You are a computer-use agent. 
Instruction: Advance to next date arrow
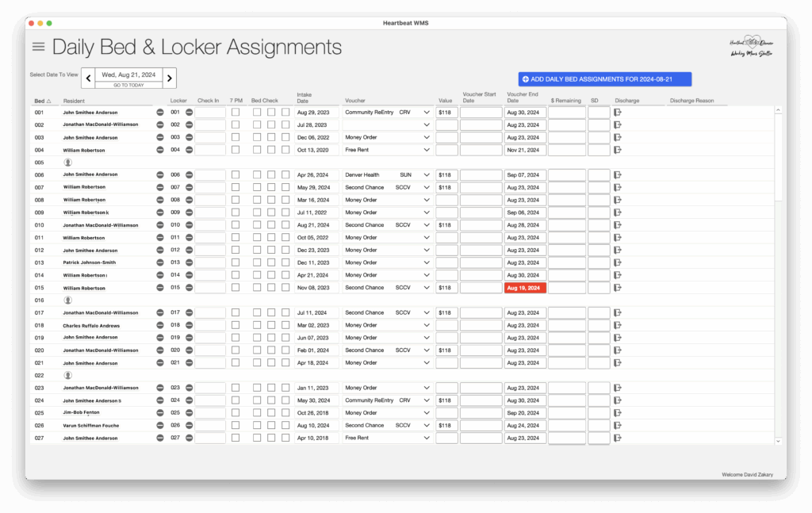click(x=170, y=78)
